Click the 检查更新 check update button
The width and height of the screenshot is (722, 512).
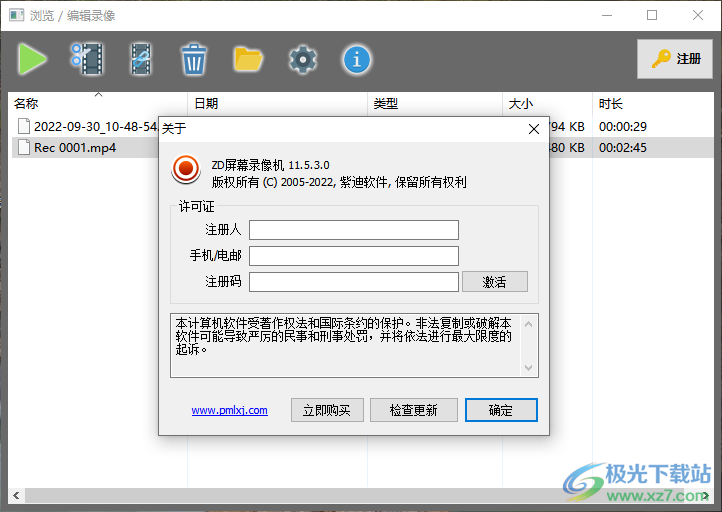(x=413, y=410)
